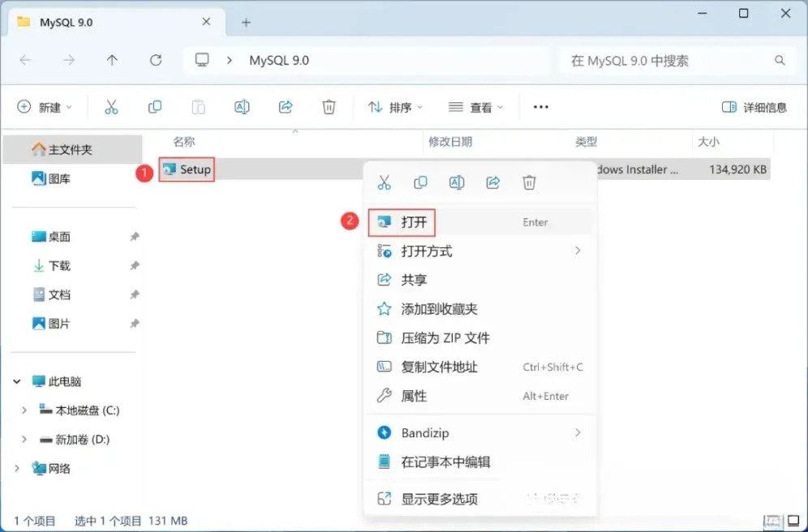The image size is (808, 532).
Task: Choose 共享 in the context menu
Action: click(480, 280)
